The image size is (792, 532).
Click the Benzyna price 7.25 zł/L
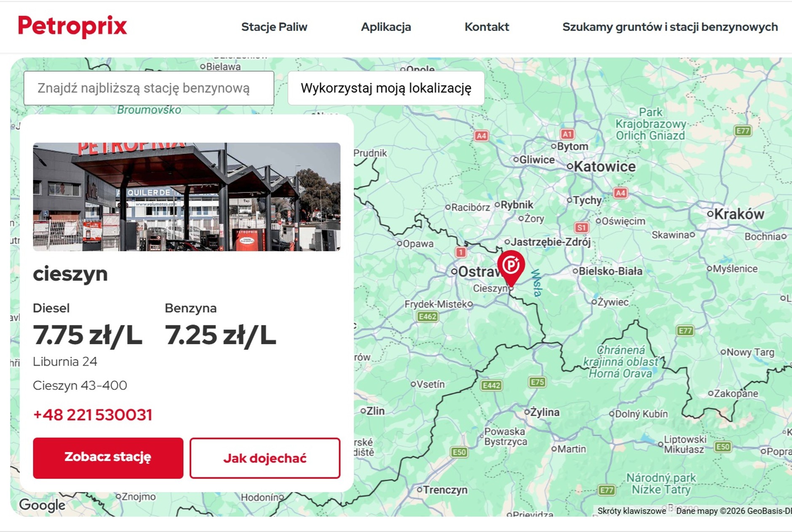220,335
